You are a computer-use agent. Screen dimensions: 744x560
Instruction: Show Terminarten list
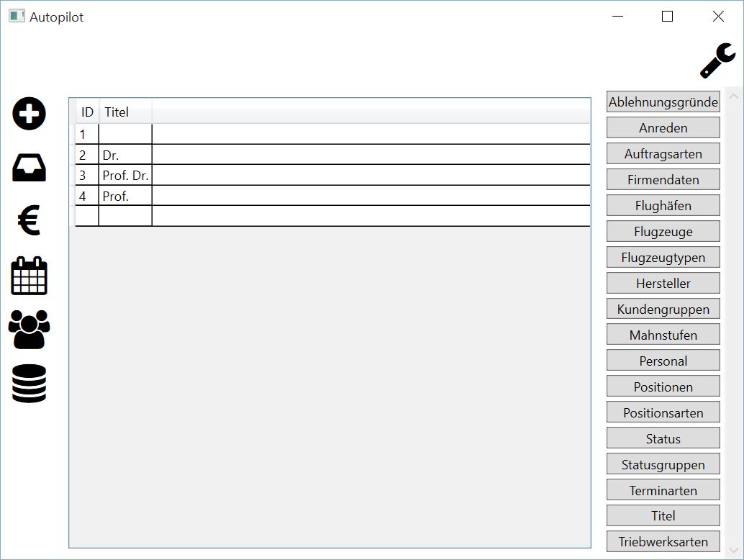click(663, 489)
